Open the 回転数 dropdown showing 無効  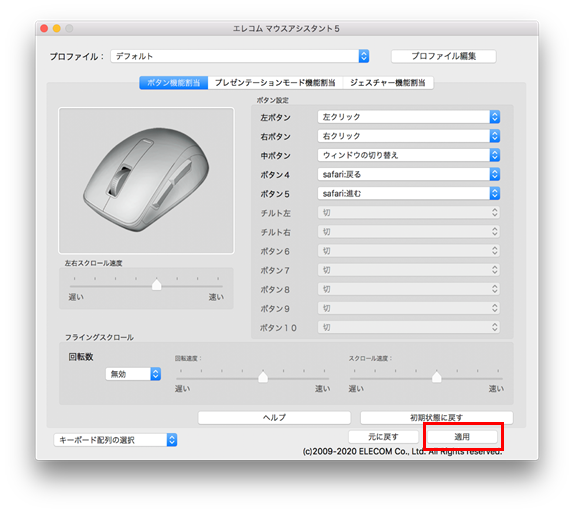tap(133, 374)
